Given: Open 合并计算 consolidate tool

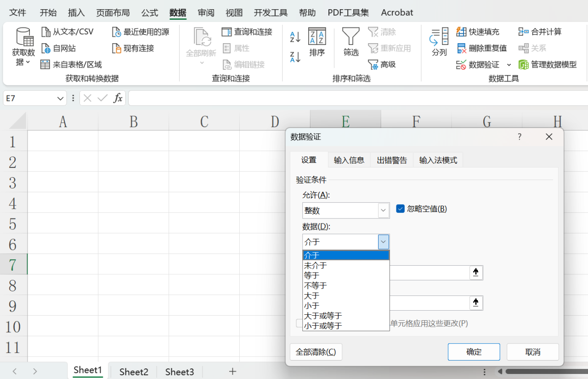Looking at the screenshot, I should point(540,32).
